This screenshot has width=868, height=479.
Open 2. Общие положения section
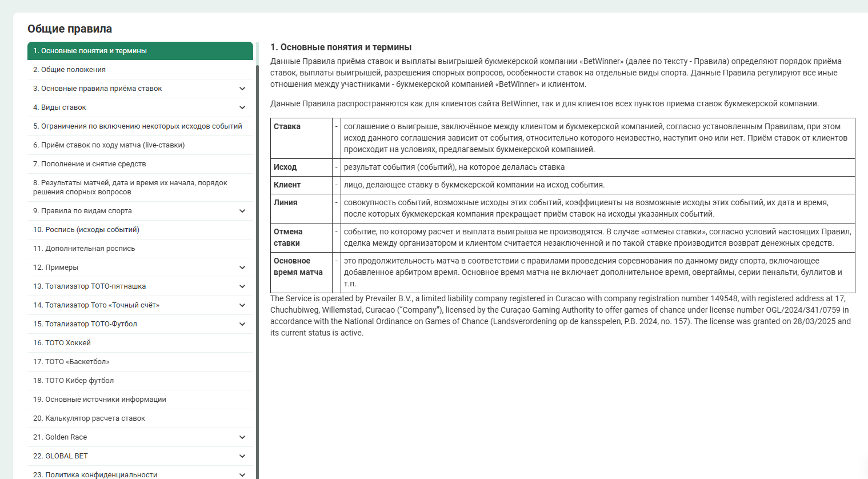[140, 70]
